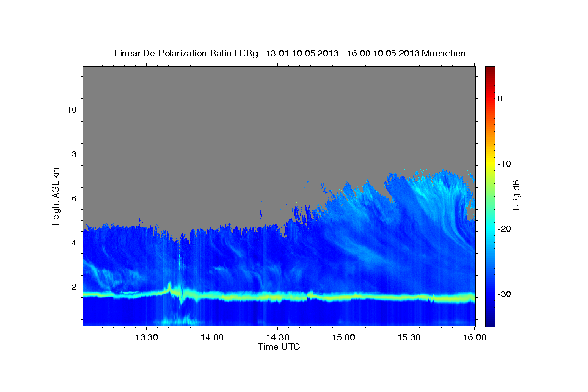Click the colorbar tick label -20

click(505, 229)
